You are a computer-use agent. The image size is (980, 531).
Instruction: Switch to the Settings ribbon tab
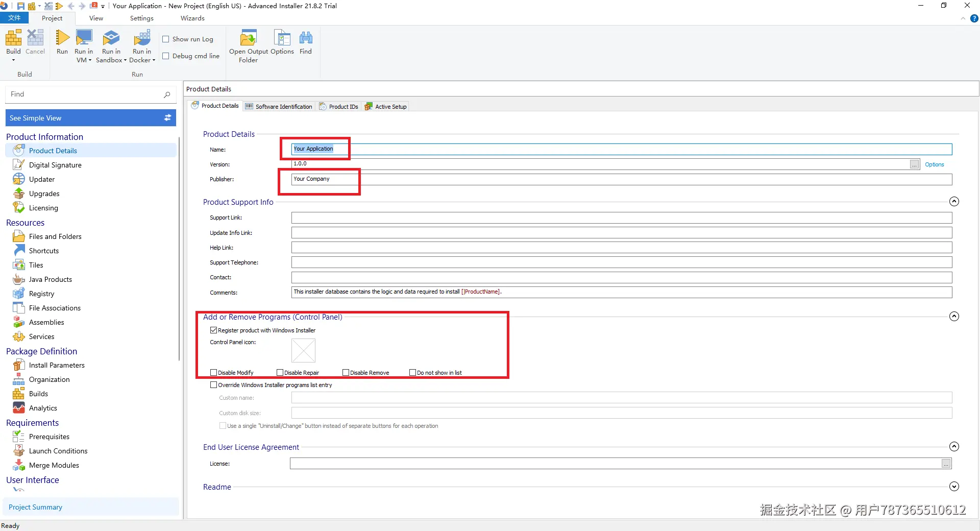tap(141, 18)
